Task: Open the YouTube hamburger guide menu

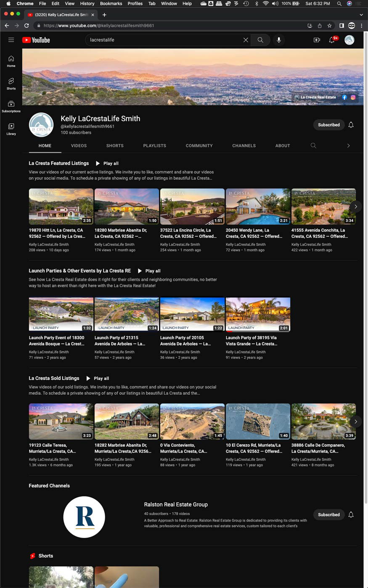Action: [x=11, y=40]
